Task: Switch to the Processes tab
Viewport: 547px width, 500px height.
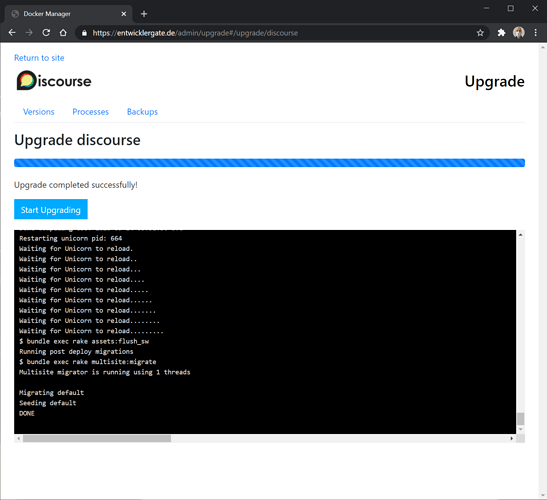Action: point(91,112)
